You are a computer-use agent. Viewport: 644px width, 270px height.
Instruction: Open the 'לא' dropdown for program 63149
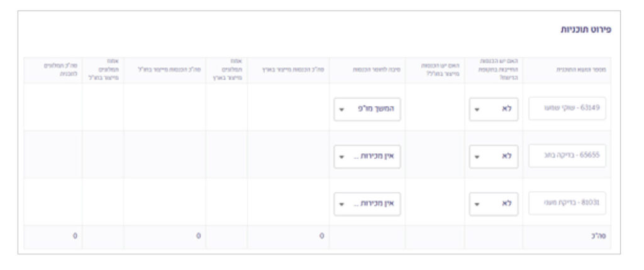click(x=494, y=108)
